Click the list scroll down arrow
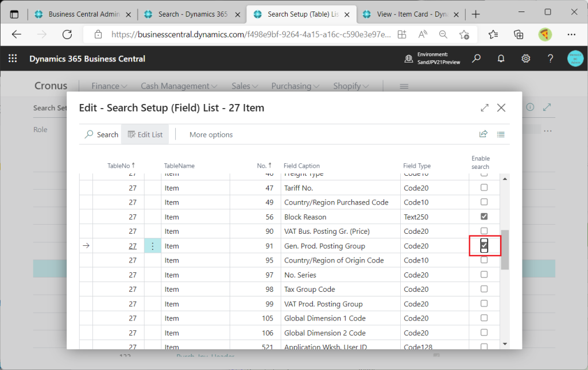 point(505,344)
